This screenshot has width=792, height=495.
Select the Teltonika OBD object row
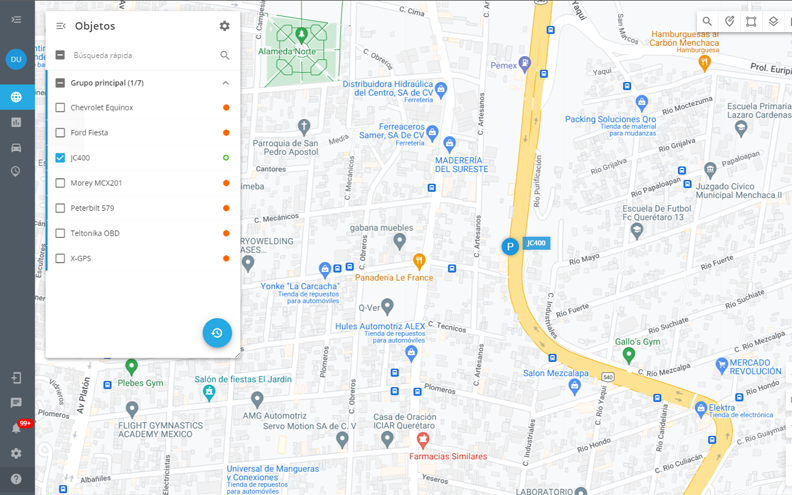[x=143, y=233]
